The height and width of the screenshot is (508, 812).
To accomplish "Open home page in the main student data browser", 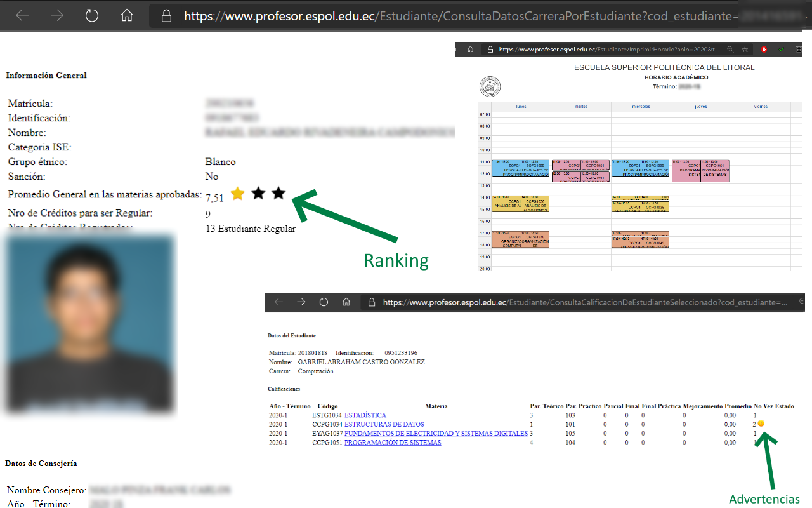I will click(127, 15).
